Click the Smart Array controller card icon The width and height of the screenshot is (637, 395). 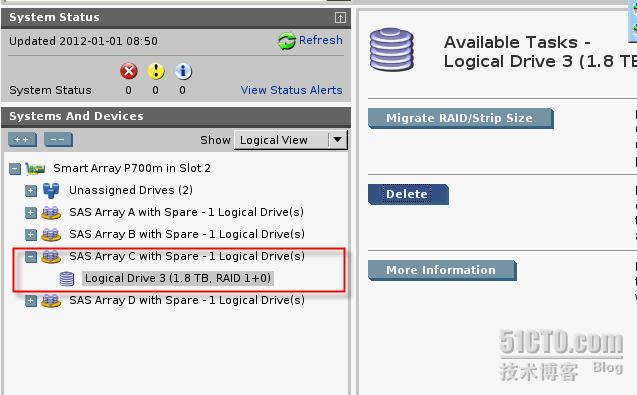tap(35, 168)
